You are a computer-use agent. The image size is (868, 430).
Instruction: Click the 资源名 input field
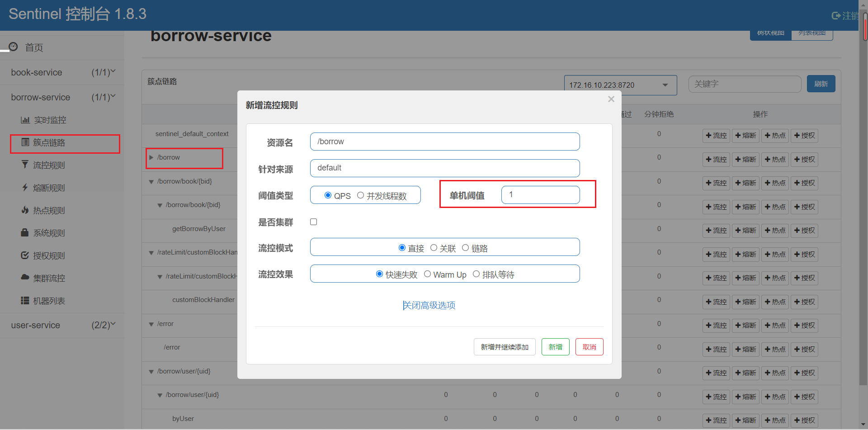coord(445,142)
